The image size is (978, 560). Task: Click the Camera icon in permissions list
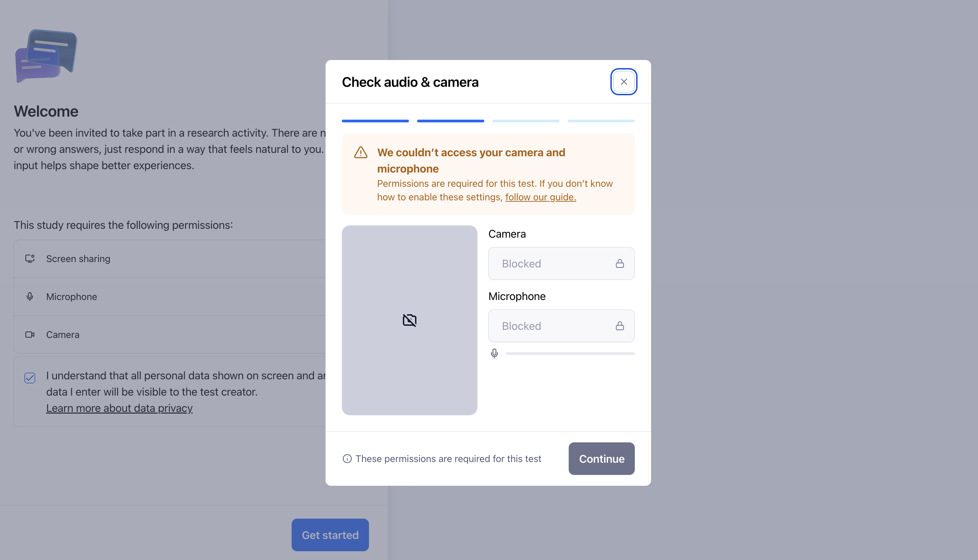(x=30, y=335)
